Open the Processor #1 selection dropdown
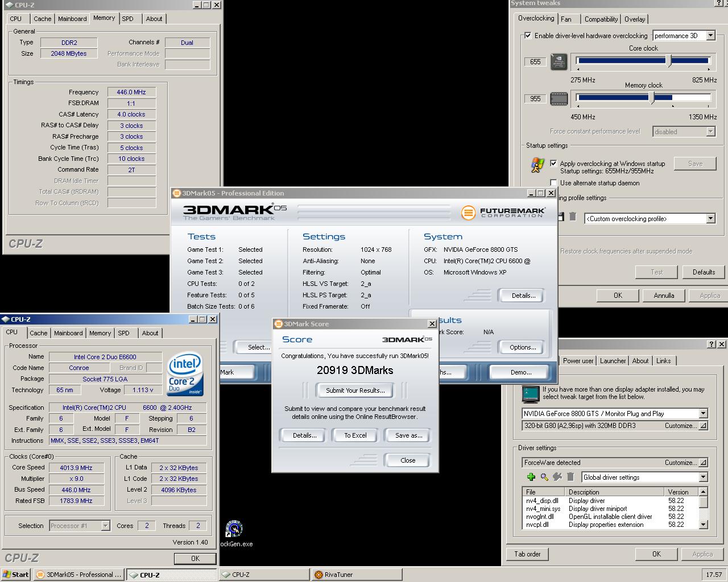 point(105,526)
